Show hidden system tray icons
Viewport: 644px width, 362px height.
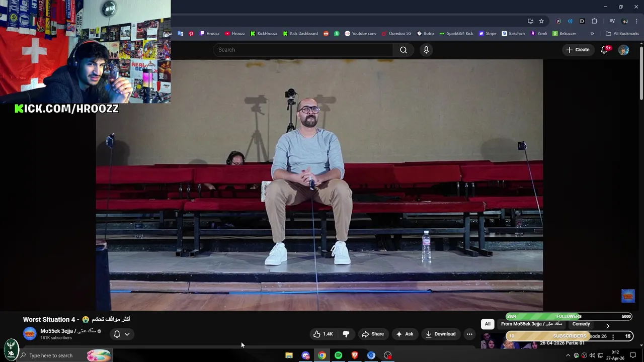point(568,355)
